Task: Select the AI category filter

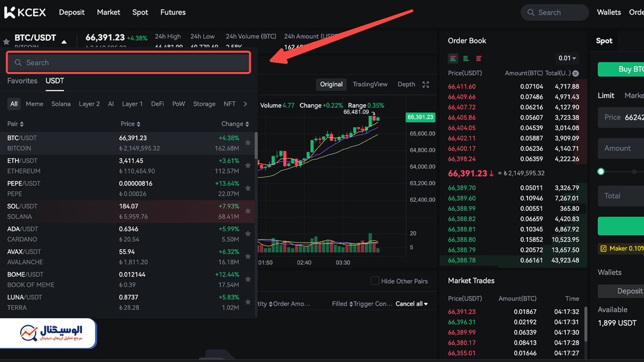Action: 111,104
